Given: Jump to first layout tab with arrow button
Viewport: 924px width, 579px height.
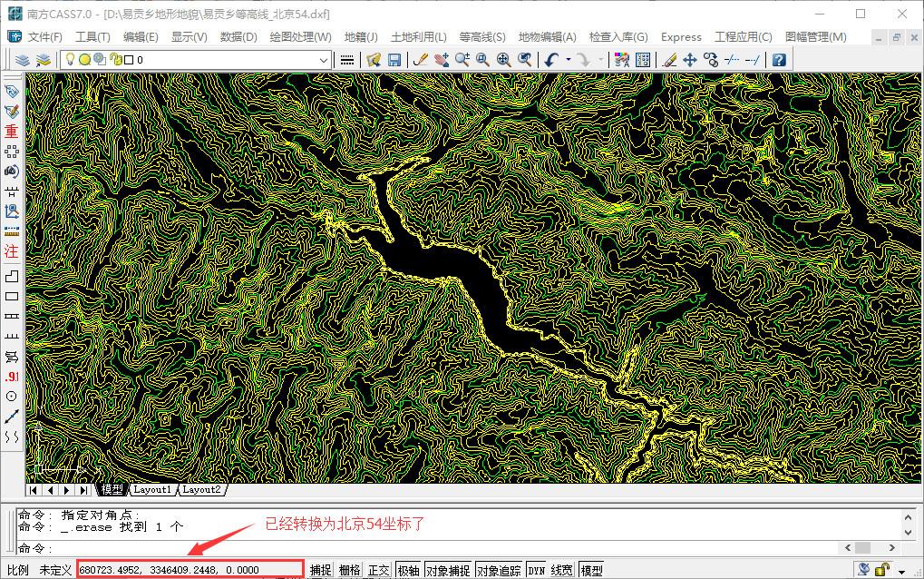Looking at the screenshot, I should 34,490.
